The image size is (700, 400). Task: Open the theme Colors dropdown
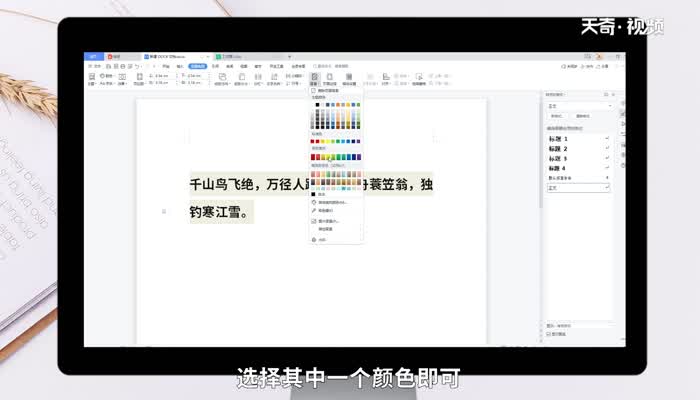click(107, 75)
